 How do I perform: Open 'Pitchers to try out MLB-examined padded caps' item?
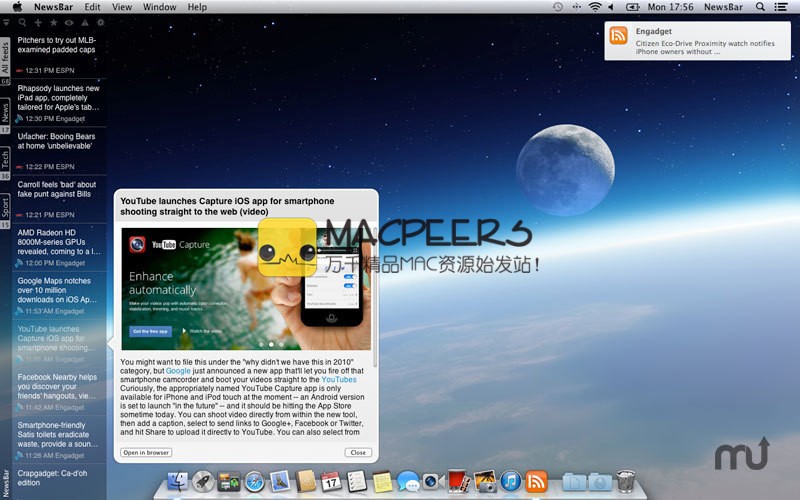[x=59, y=55]
